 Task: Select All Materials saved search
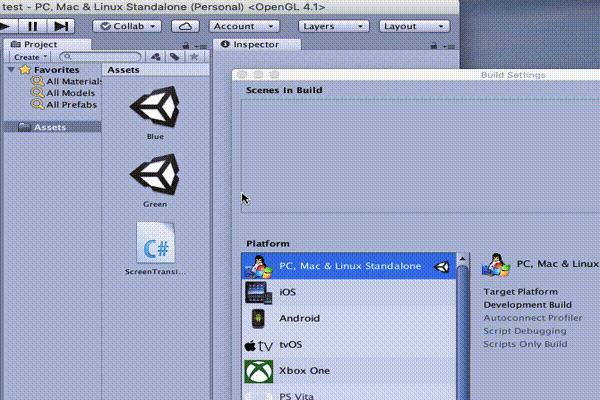tap(66, 82)
